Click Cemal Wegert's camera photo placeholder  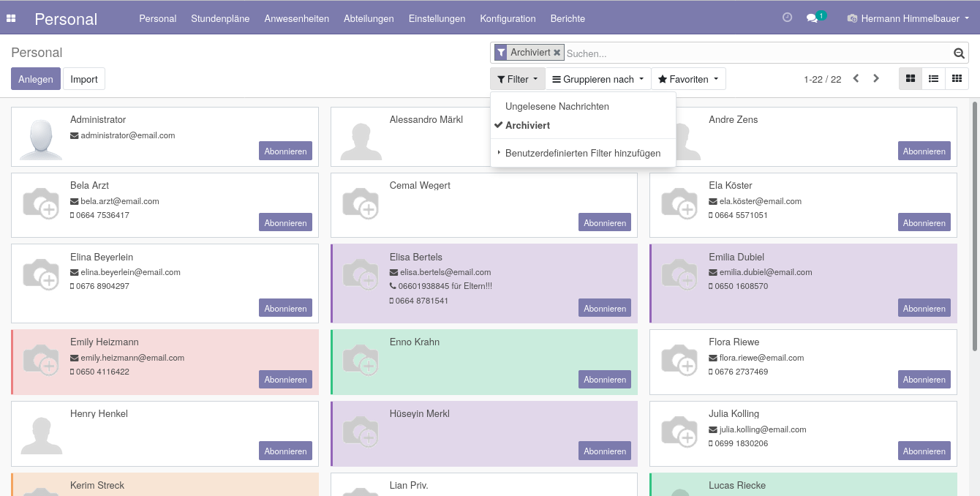click(x=361, y=203)
